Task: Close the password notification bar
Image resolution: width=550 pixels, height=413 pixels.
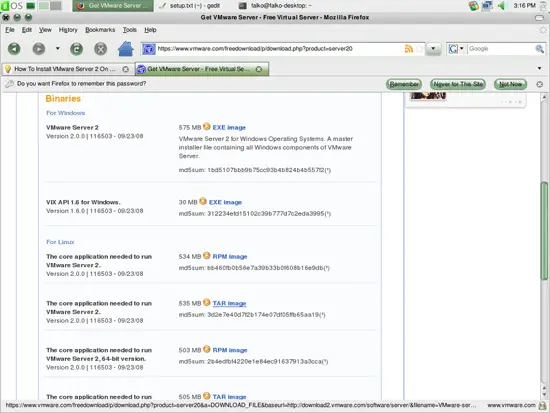Action: point(539,84)
